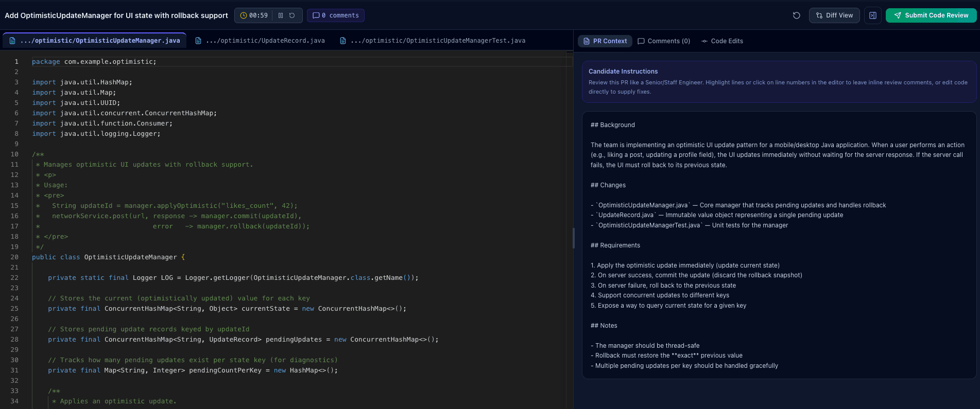Click the commit icon in Code Edits tab
The width and height of the screenshot is (980, 409).
click(704, 41)
